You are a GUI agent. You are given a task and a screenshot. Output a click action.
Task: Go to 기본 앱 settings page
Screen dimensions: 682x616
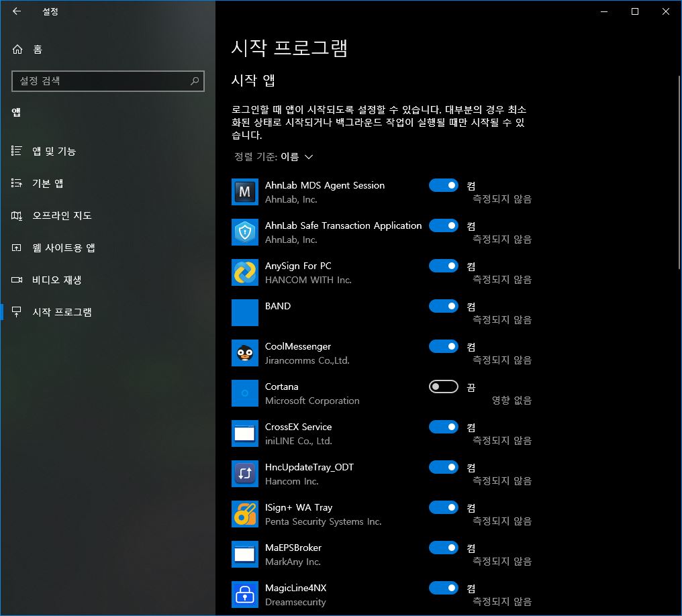pyautogui.click(x=108, y=183)
